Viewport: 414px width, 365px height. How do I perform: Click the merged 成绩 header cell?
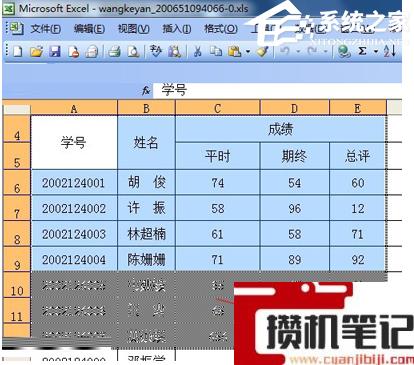tap(281, 129)
